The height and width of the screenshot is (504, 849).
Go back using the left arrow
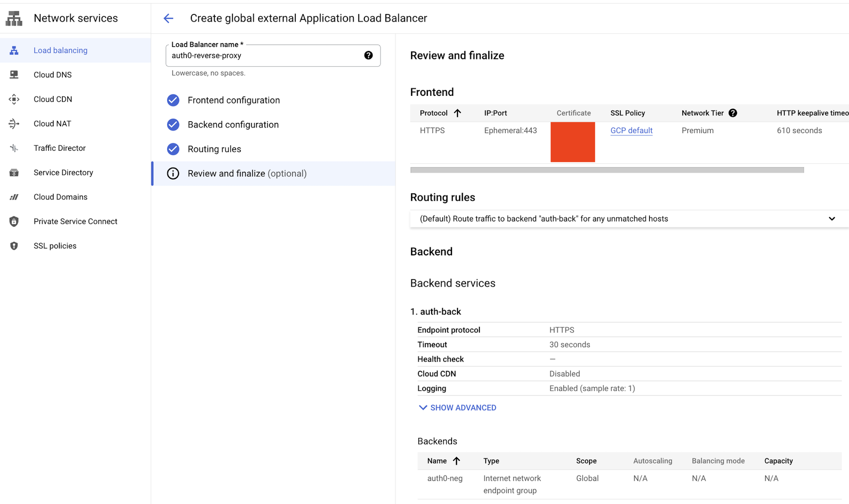(169, 18)
